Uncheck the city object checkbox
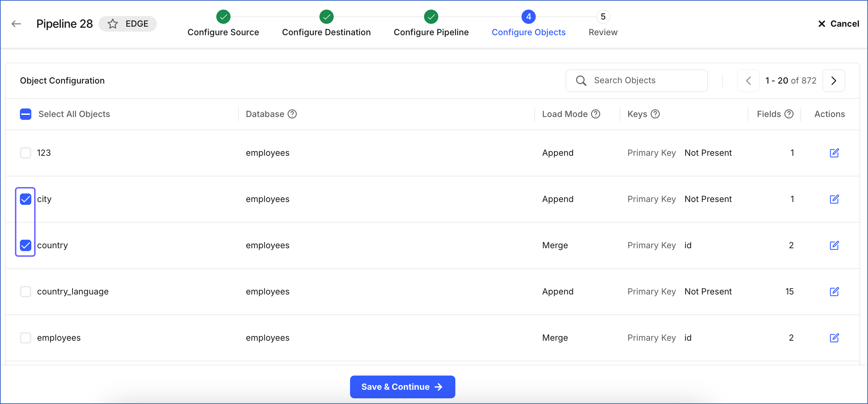The height and width of the screenshot is (404, 868). [x=25, y=199]
